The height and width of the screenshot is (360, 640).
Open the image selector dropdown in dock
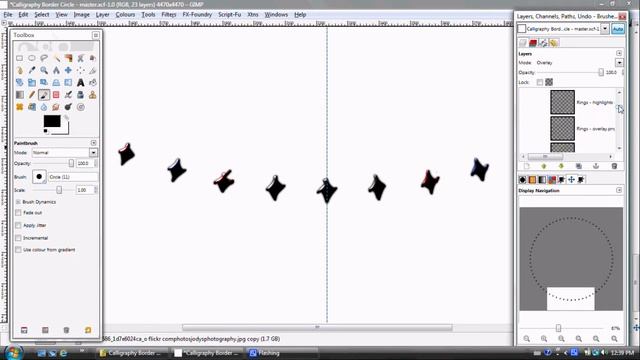click(605, 29)
